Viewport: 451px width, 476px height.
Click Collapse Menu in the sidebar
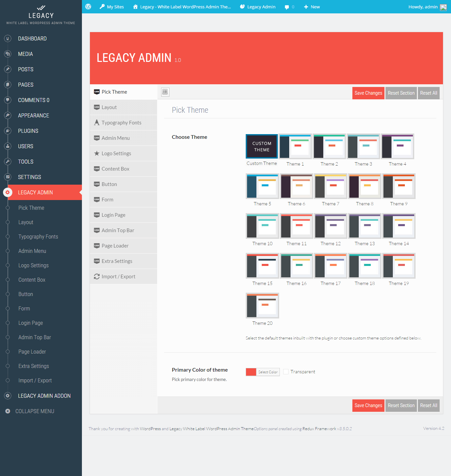point(35,411)
